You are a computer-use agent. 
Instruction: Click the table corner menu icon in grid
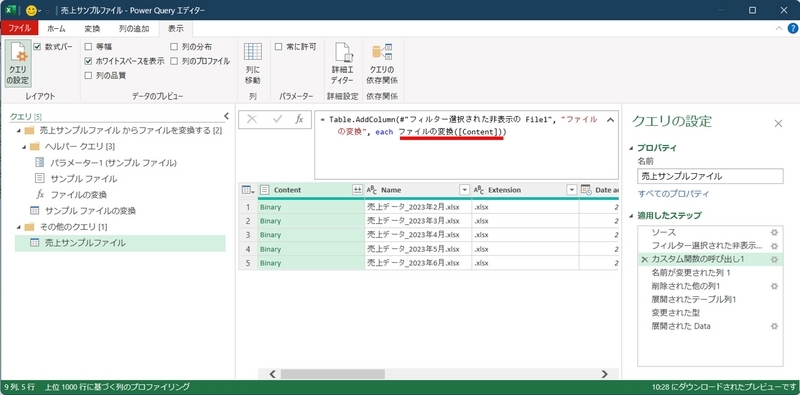coord(248,190)
